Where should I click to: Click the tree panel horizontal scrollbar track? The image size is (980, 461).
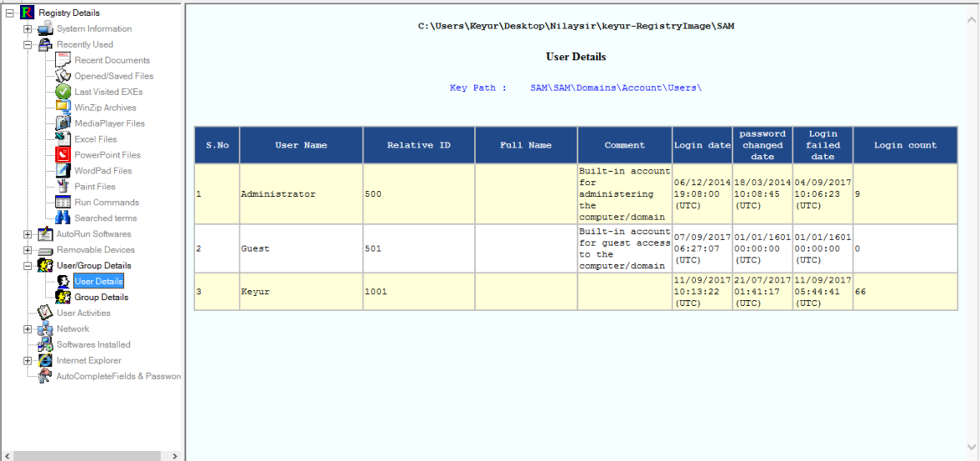tap(90, 455)
